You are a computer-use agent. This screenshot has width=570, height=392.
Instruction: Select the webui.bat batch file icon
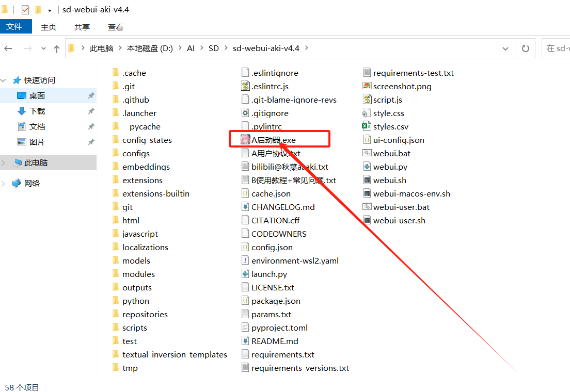[367, 153]
